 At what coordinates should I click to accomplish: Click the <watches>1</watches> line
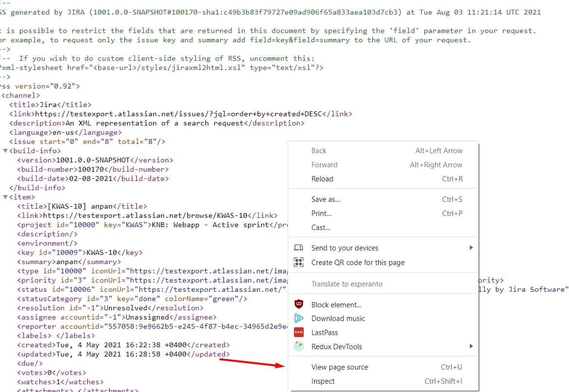60,382
